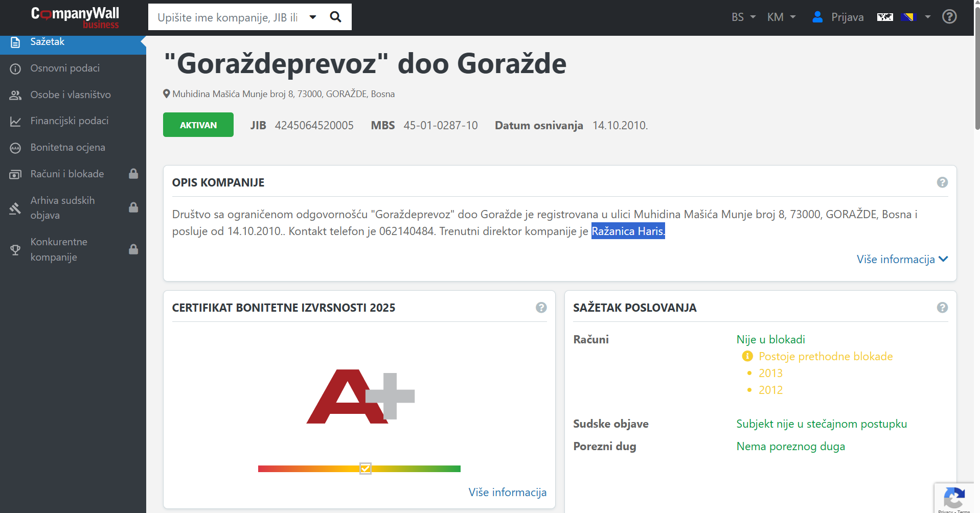Click the Osobe i vlasništvo people icon
980x513 pixels.
(x=15, y=95)
